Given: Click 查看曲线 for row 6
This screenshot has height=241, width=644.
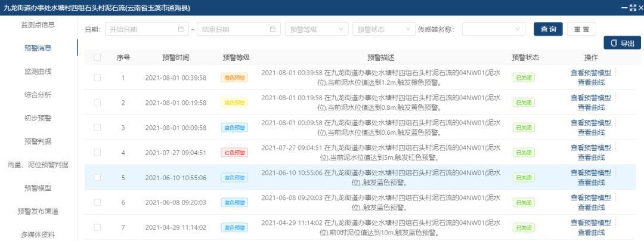Looking at the screenshot, I should pos(591,208).
